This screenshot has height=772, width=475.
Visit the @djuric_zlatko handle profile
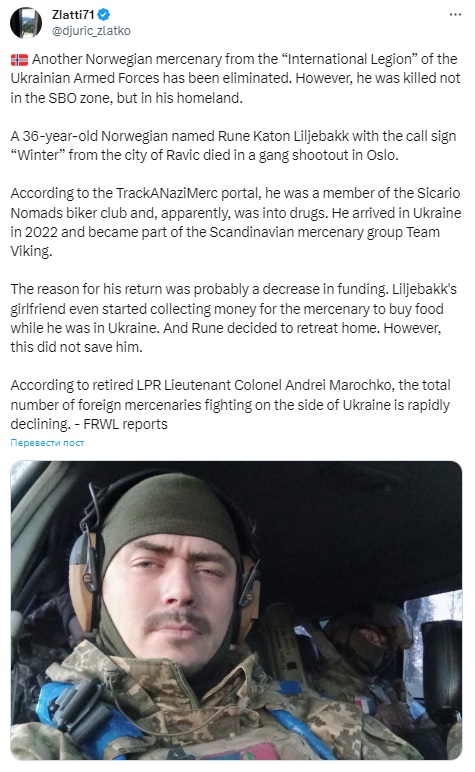tap(91, 31)
